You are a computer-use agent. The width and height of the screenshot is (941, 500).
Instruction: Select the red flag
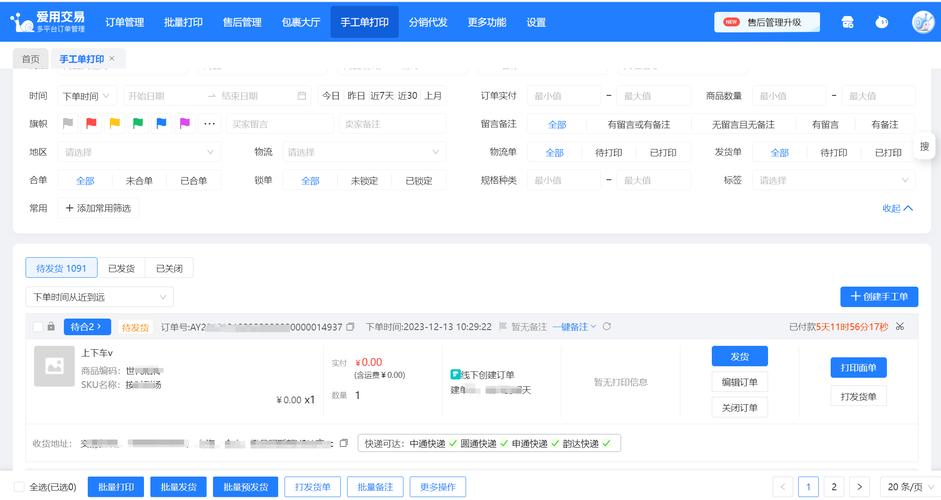[91, 123]
